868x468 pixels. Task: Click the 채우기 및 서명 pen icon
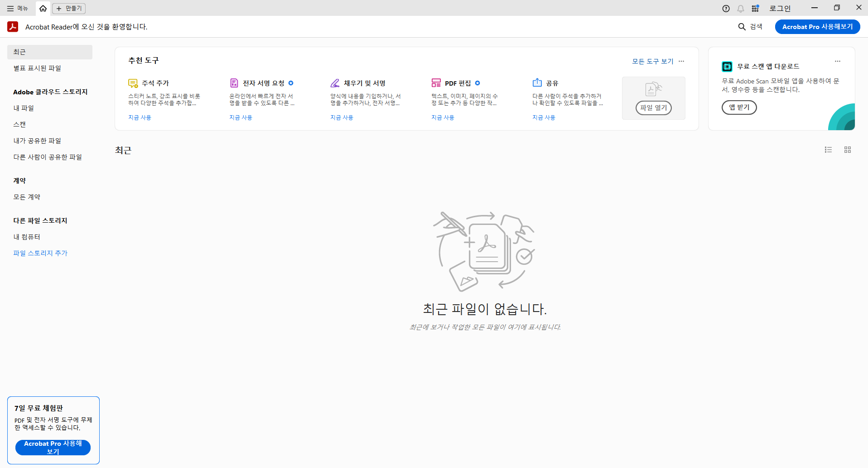[335, 83]
